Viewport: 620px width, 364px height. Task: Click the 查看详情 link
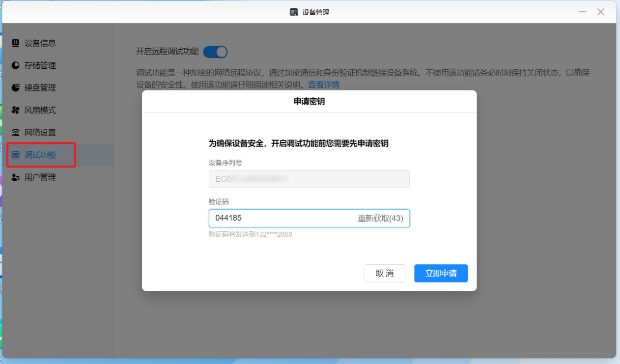pos(324,84)
